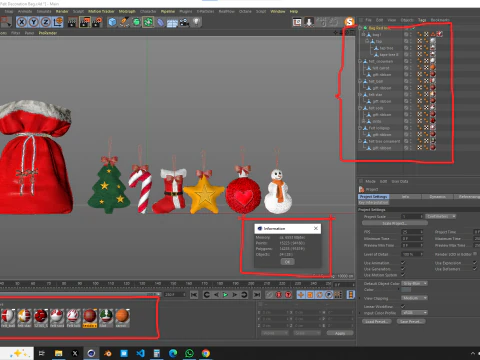Select the orange carrot material ball
The image size is (480, 360).
[x=122, y=315]
